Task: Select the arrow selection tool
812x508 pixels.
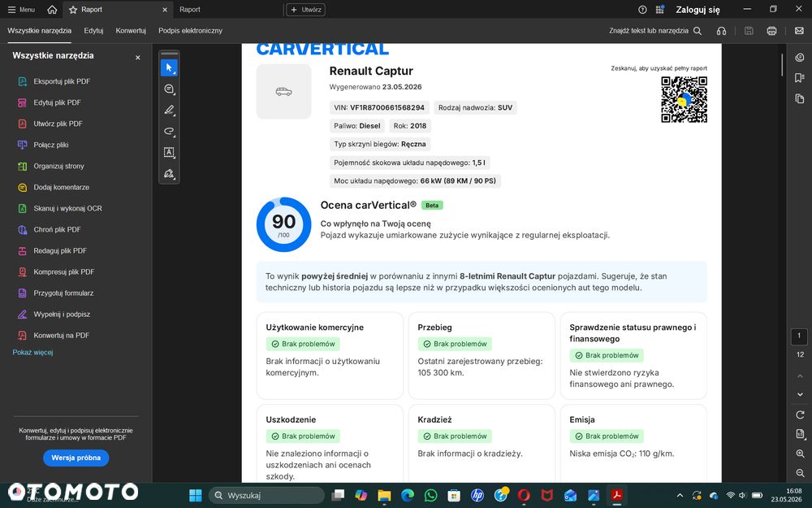Action: [169, 67]
